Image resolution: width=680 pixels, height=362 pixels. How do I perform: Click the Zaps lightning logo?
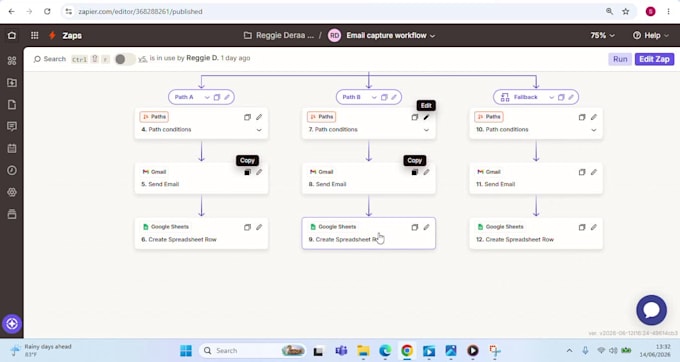52,36
